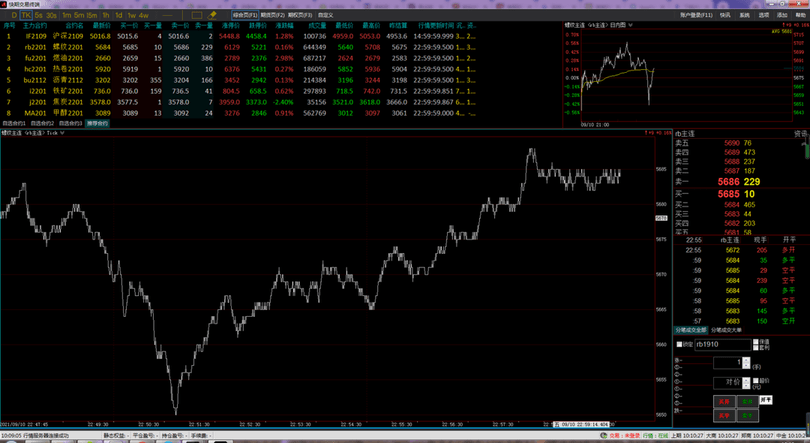Sort by 成交量 column header

click(x=317, y=25)
